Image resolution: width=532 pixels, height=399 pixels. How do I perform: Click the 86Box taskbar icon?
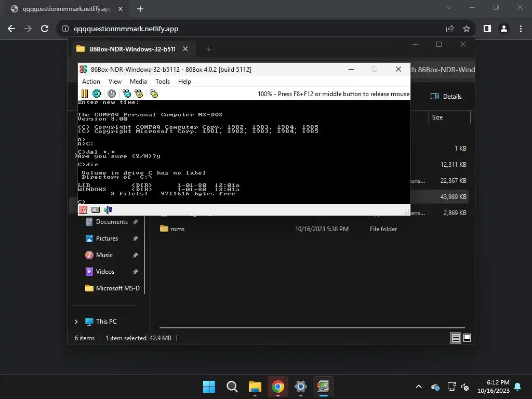(323, 387)
